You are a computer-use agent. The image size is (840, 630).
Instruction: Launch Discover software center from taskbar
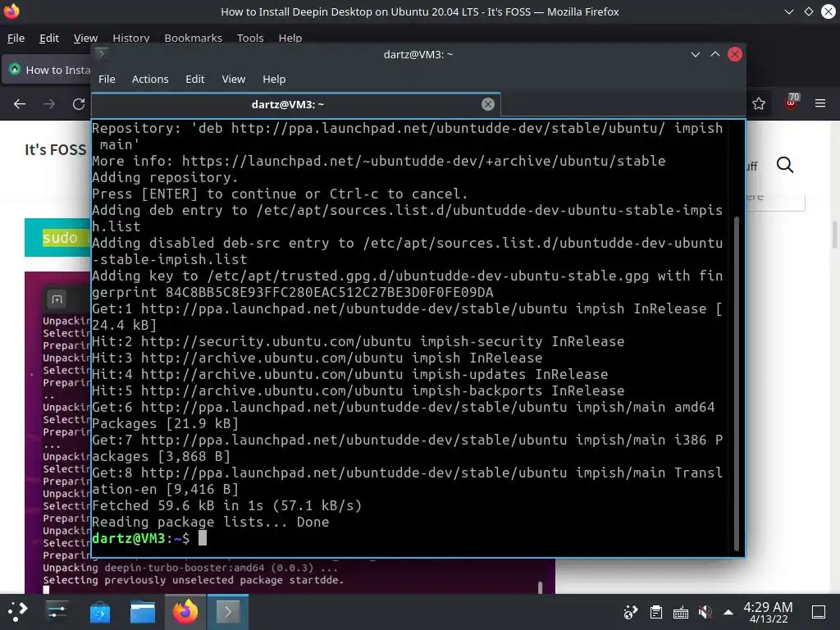(99, 611)
